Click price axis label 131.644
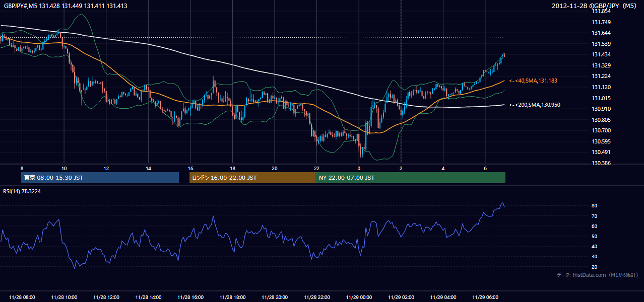 [x=601, y=33]
